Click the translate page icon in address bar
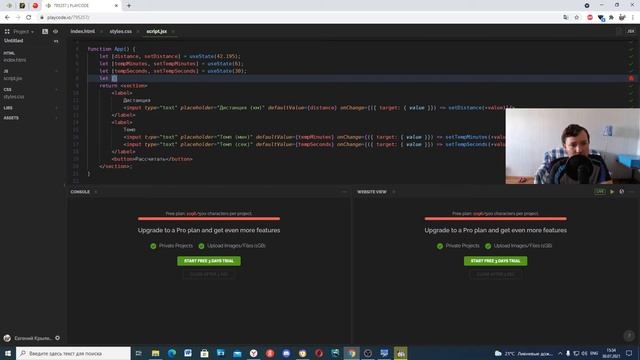This screenshot has width=640, height=360. (565, 18)
